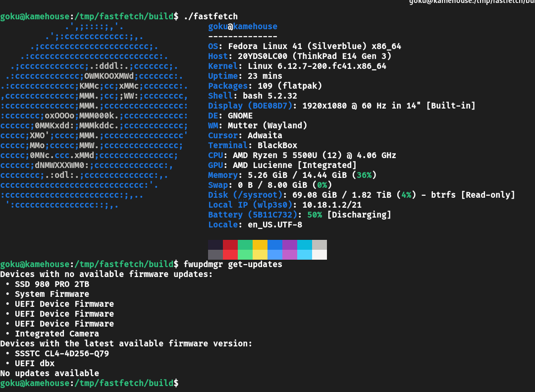Click the Kernel version line
The image size is (535, 392).
[297, 66]
